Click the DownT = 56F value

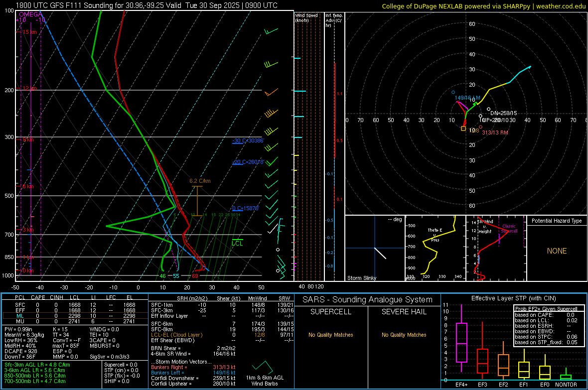click(x=20, y=357)
